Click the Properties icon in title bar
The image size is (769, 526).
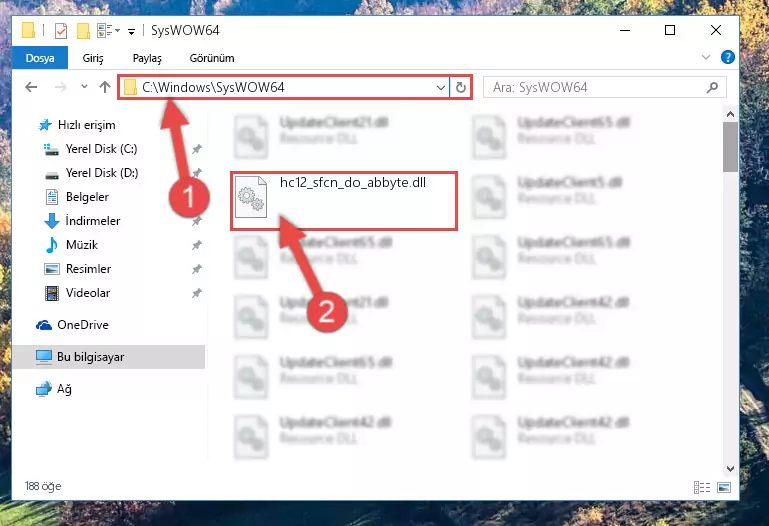tap(61, 31)
